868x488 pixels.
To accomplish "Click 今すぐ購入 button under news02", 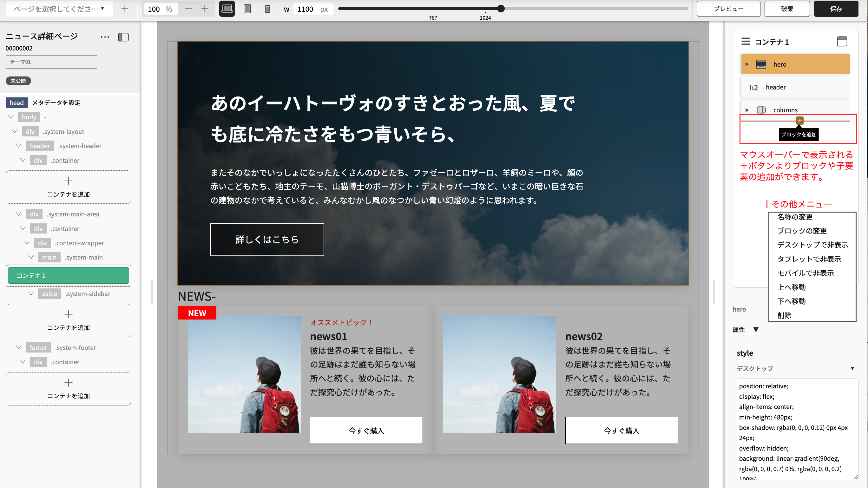I will coord(621,430).
